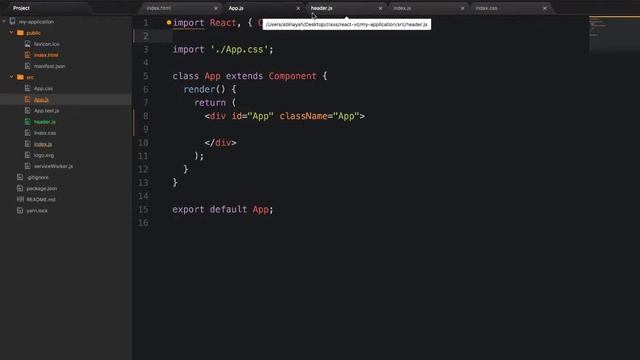Click the src folder icon

(20, 77)
